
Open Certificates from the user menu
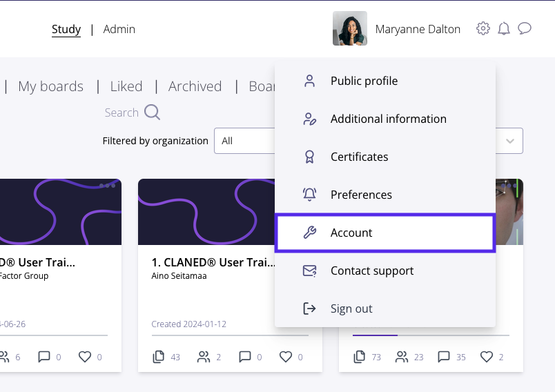385,157
